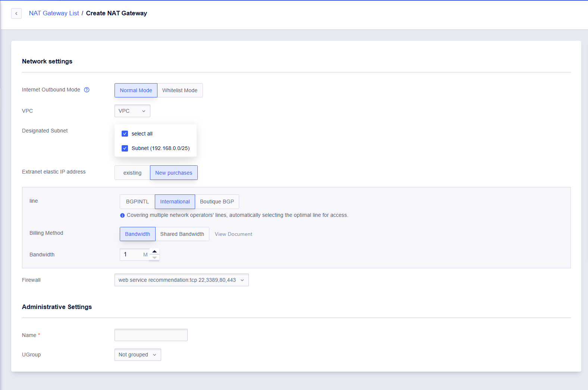
Task: Increase bandwidth with up arrow
Action: 154,251
